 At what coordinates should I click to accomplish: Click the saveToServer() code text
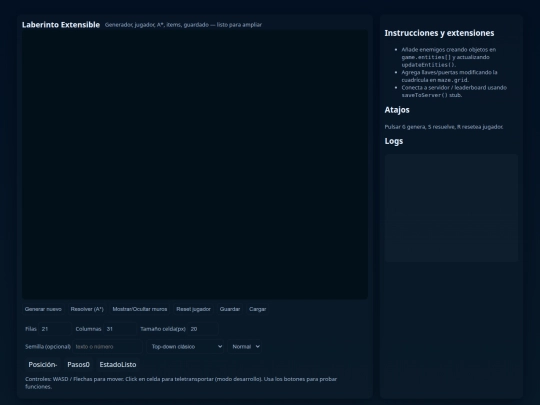click(424, 95)
